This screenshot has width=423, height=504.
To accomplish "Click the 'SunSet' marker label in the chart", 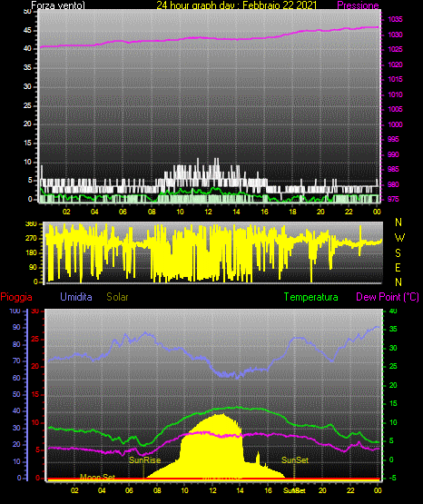I will click(x=295, y=460).
